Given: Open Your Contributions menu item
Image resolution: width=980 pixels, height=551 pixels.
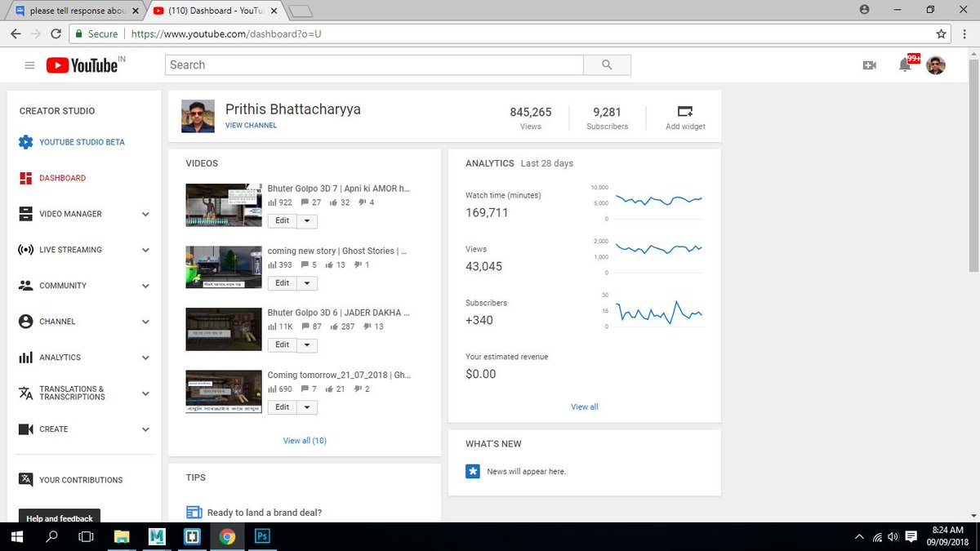Looking at the screenshot, I should point(81,480).
